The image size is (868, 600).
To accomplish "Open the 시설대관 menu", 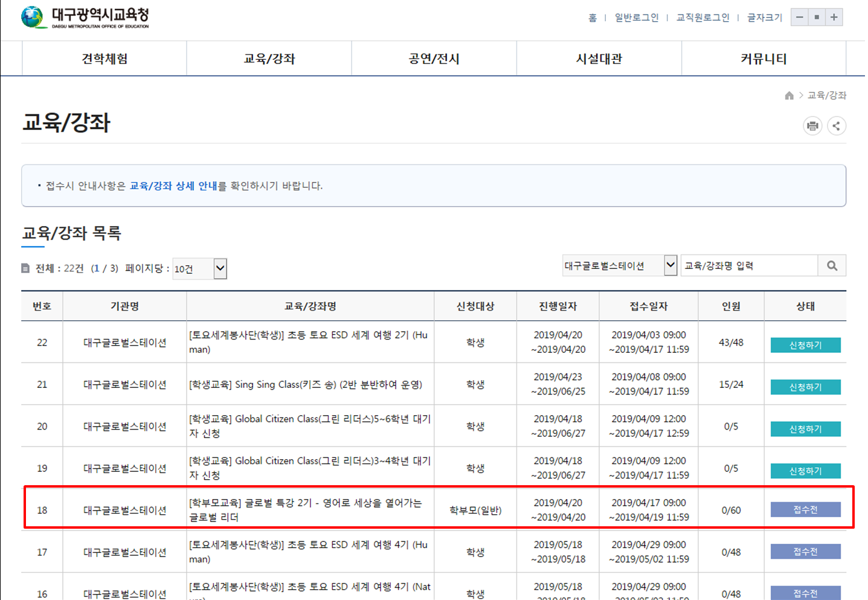I will point(599,59).
